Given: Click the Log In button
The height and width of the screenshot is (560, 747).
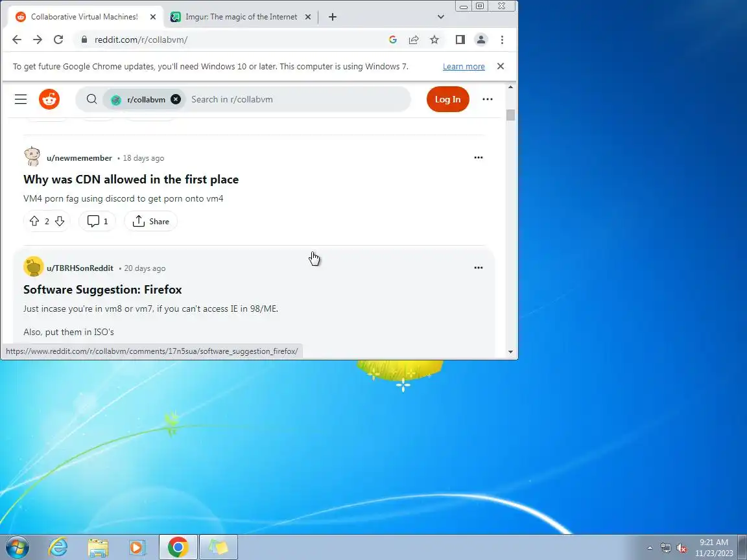Looking at the screenshot, I should [x=448, y=99].
